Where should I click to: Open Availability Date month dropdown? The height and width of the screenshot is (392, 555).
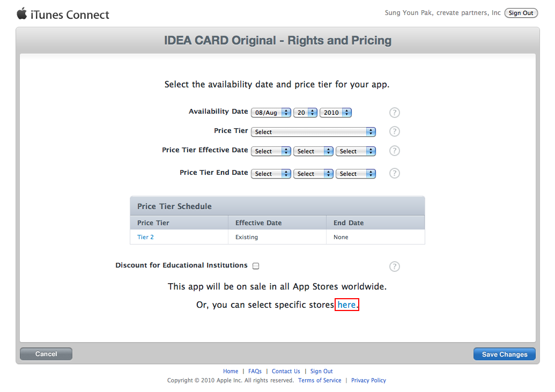tap(271, 113)
